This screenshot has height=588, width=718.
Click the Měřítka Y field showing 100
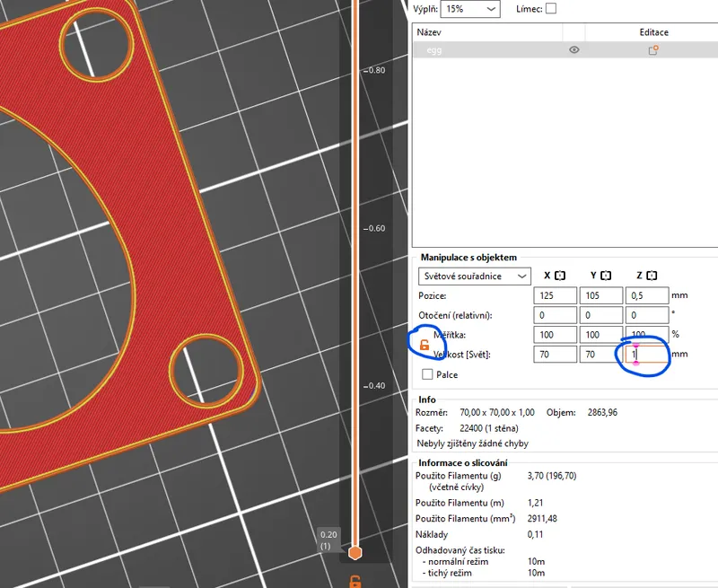[601, 335]
